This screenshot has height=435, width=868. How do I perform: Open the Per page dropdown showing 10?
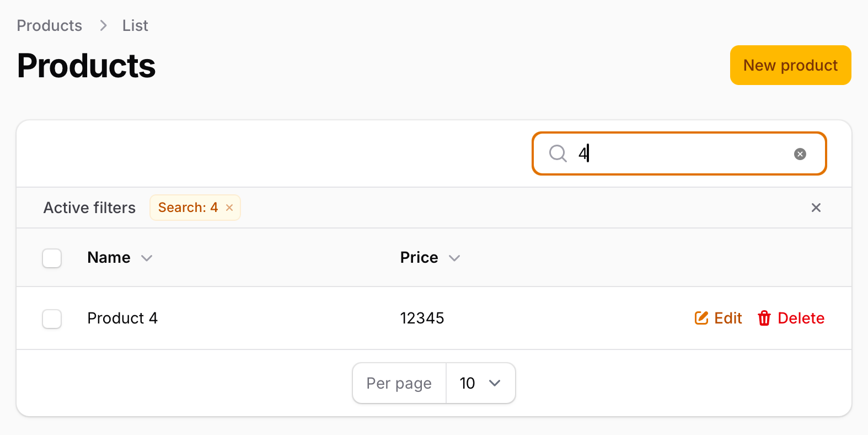pyautogui.click(x=480, y=383)
